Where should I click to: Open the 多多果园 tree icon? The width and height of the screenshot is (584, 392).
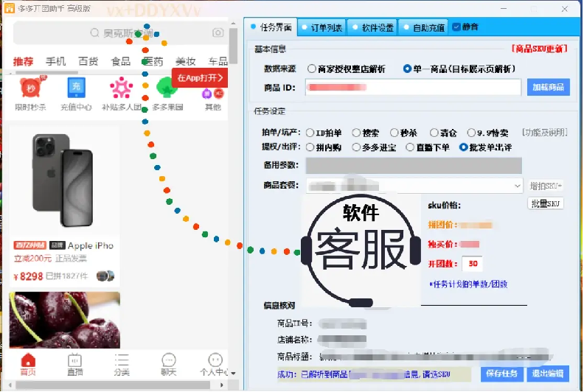click(x=167, y=89)
